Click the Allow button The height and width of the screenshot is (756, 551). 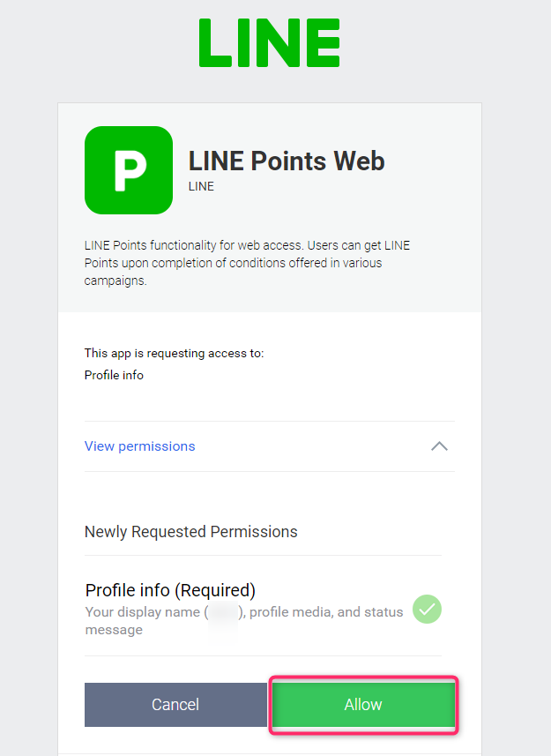(x=363, y=705)
